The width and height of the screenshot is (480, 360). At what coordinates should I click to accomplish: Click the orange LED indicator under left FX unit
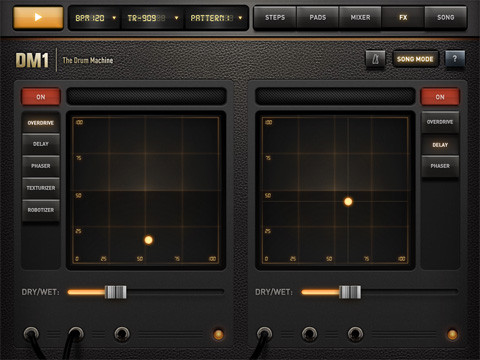coord(218,334)
